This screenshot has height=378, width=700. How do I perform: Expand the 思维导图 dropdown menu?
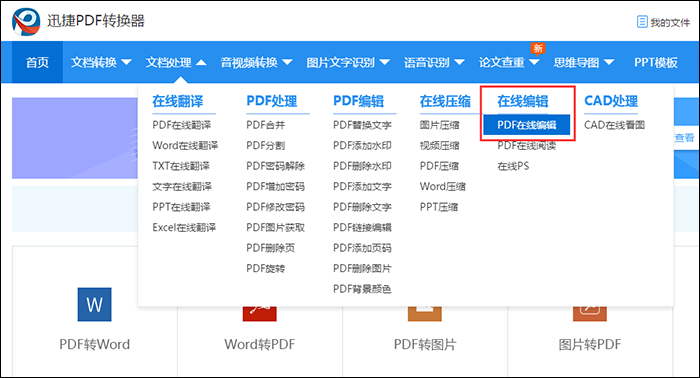[x=584, y=62]
